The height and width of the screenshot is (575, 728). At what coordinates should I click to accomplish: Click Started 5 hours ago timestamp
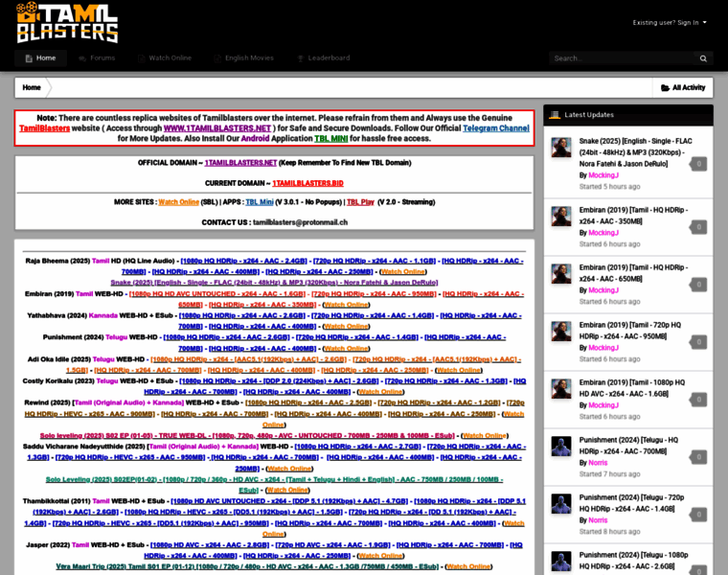coord(609,187)
